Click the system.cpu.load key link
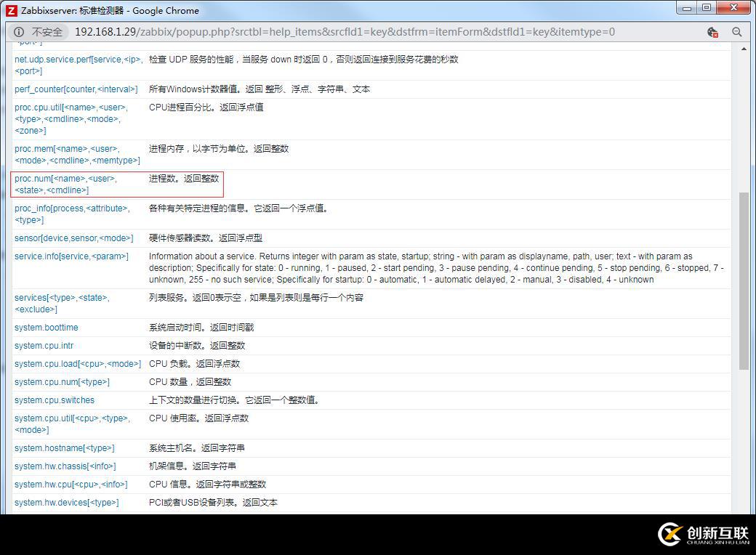Viewport: 756px width, 555px height. (x=76, y=363)
